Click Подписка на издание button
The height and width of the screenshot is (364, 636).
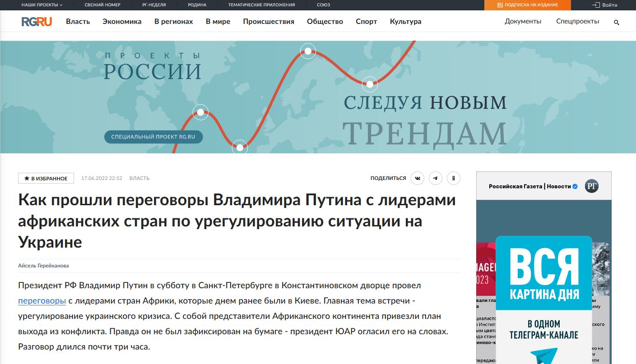[527, 5]
